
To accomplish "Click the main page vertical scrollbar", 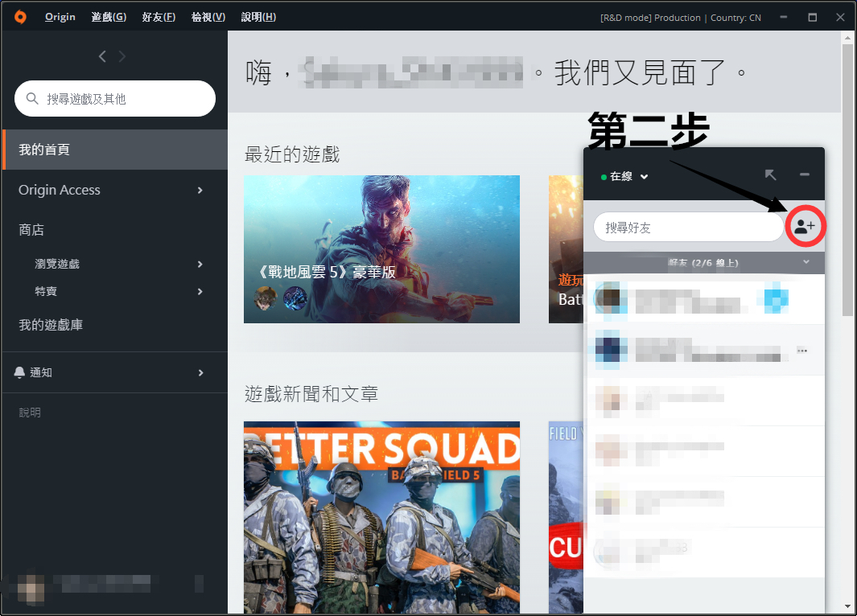I will pyautogui.click(x=847, y=180).
